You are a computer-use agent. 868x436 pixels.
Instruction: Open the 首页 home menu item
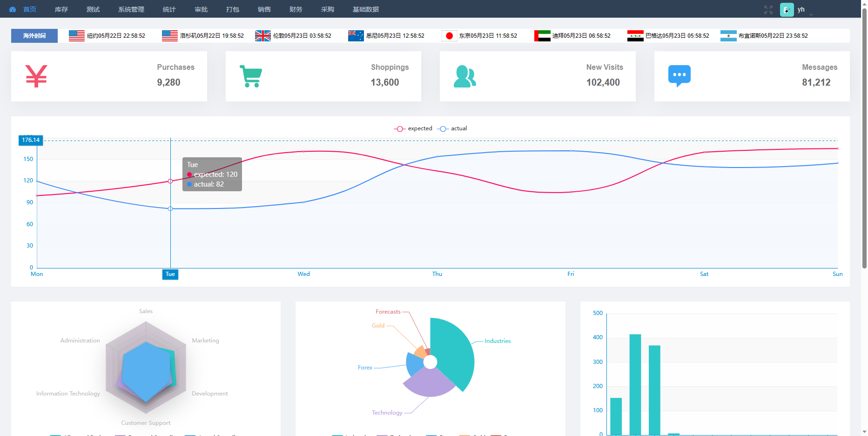tap(30, 9)
